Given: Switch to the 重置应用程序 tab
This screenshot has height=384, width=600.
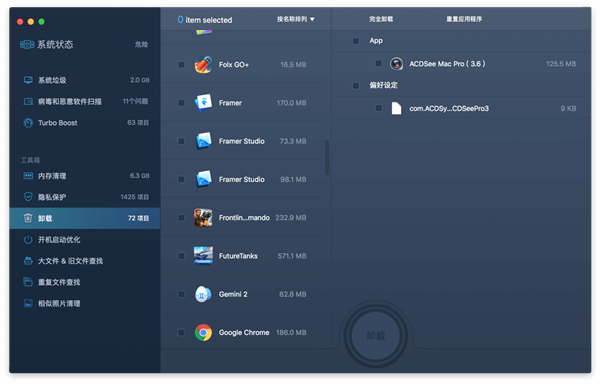Looking at the screenshot, I should tap(464, 19).
